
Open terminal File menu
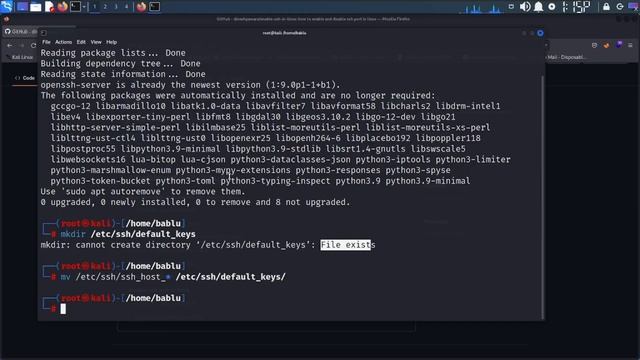point(46,42)
